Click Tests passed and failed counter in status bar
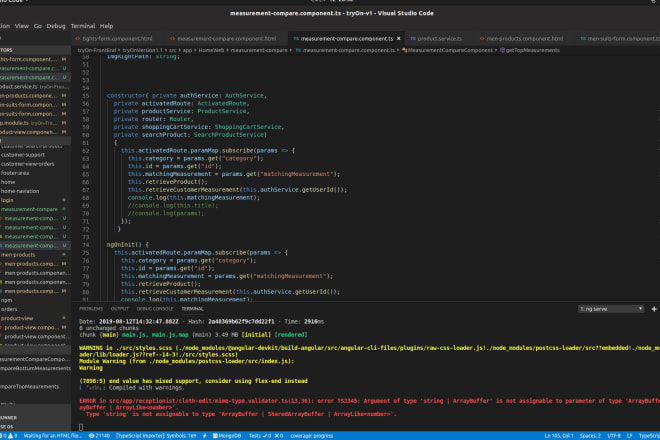The width and height of the screenshot is (660, 440). 266,436
